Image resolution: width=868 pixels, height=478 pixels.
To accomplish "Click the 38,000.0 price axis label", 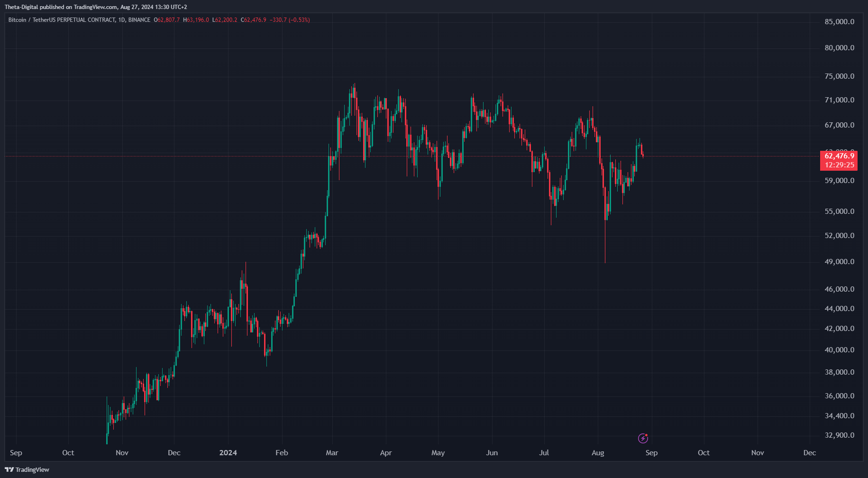I will (x=840, y=372).
